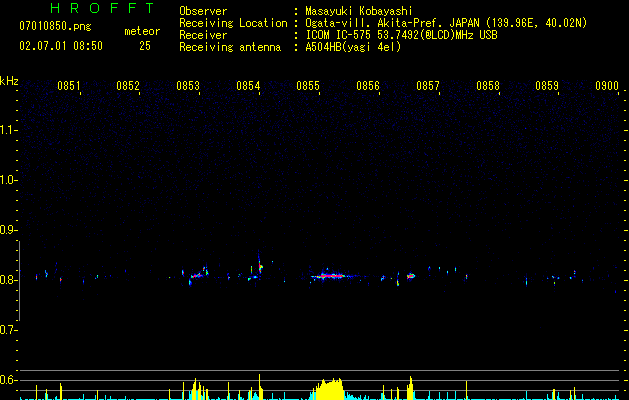Click the 0.7 kHz axis label
The image size is (629, 400).
point(8,330)
